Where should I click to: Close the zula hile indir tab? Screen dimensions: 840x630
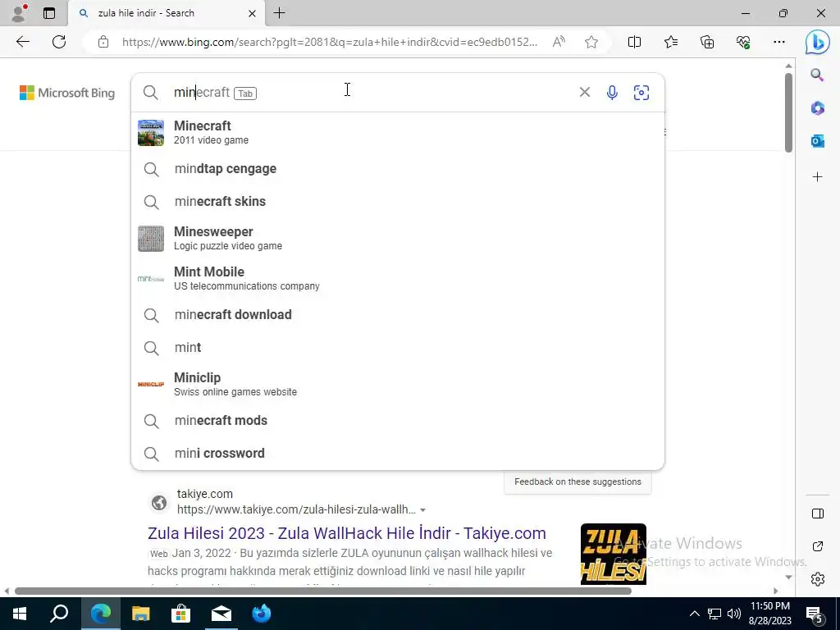click(x=253, y=13)
